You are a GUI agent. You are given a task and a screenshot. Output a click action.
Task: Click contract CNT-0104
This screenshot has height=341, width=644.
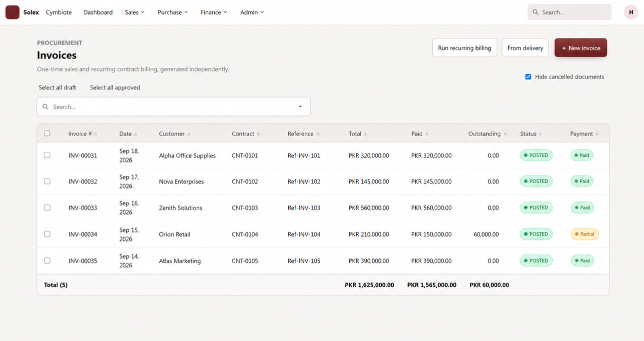click(x=245, y=234)
